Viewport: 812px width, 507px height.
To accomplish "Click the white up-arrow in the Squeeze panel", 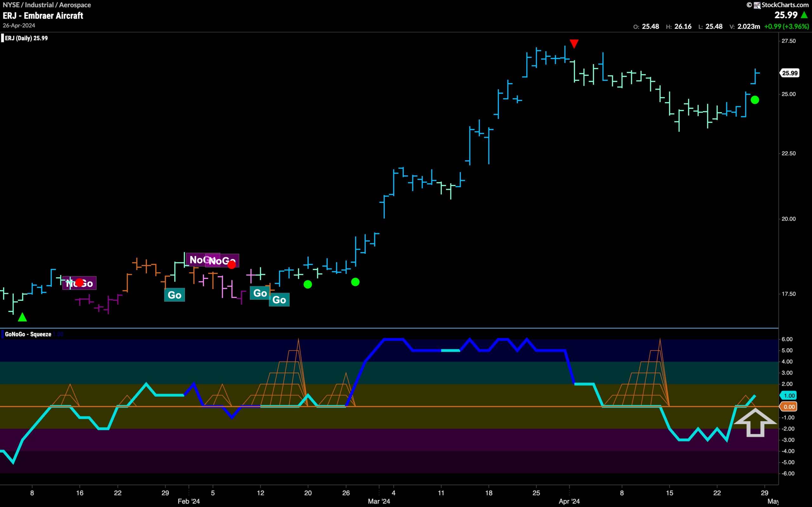I will [x=755, y=423].
